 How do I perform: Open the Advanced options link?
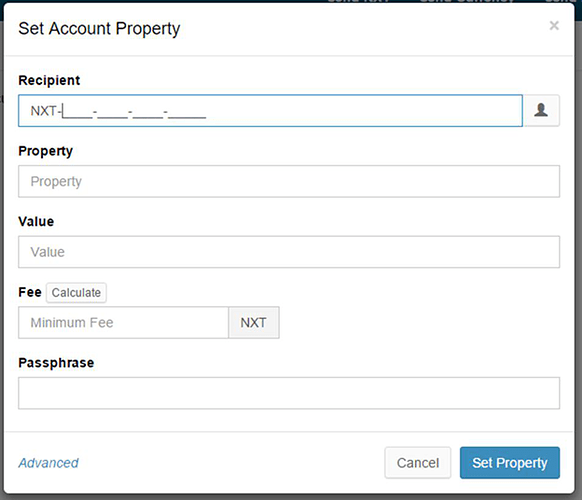(x=49, y=463)
